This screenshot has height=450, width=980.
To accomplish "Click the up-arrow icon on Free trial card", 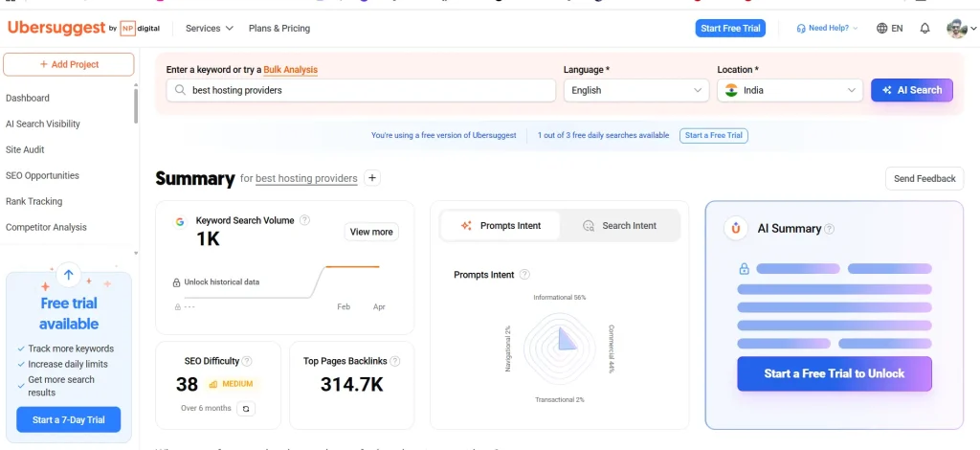I will [x=69, y=275].
